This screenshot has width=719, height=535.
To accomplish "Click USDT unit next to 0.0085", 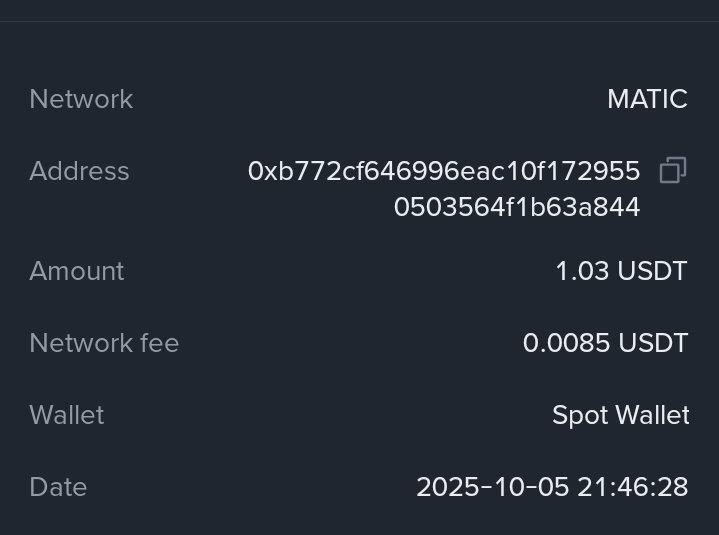I will pos(653,343).
